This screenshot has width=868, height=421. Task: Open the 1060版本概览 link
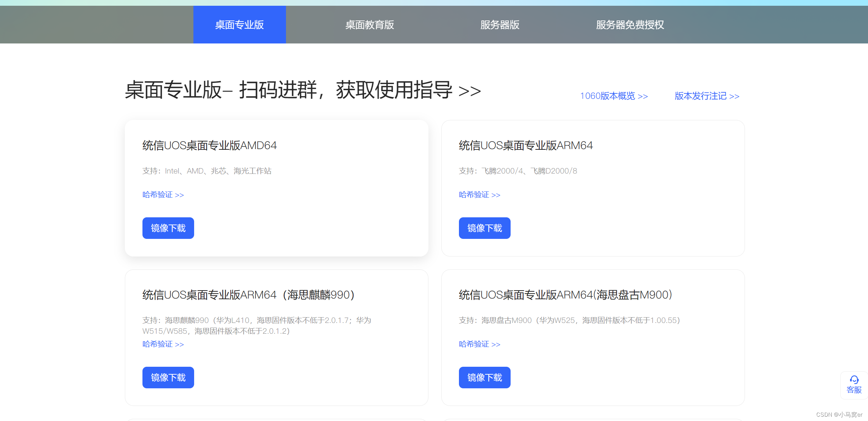614,96
